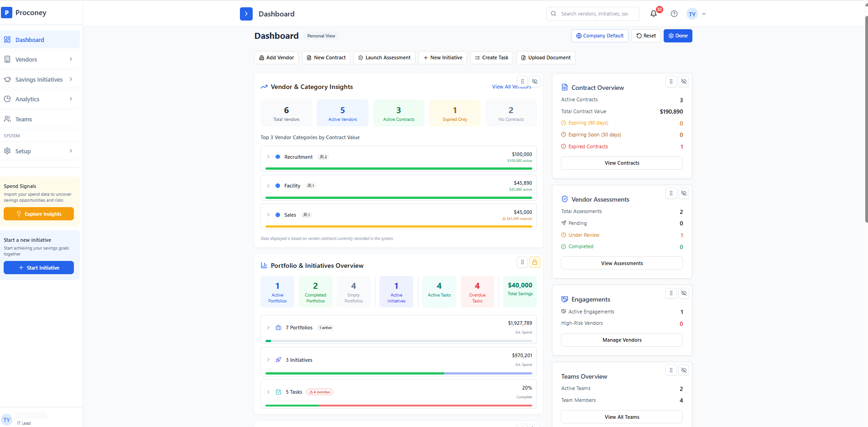Viewport: 868px width, 427px height.
Task: Click the View Contracts button
Action: (622, 163)
